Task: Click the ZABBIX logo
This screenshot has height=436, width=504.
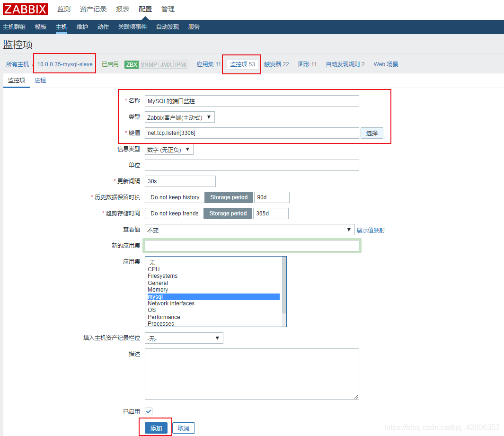Action: 25,9
